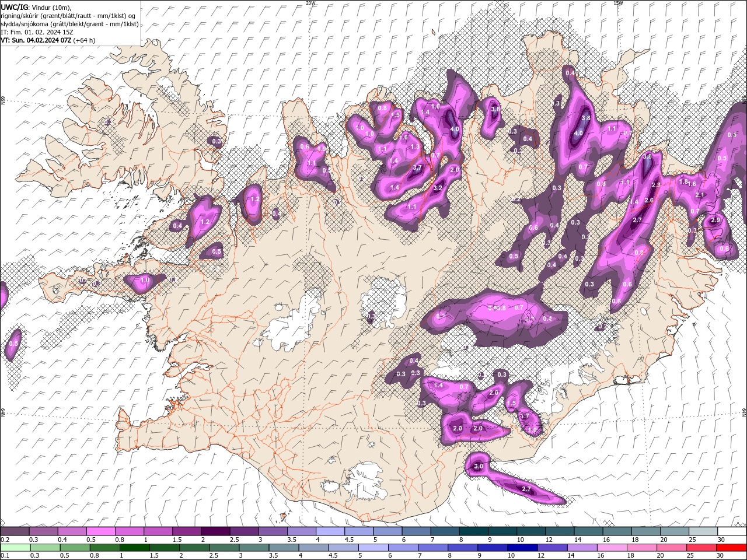The height and width of the screenshot is (560, 747).
Task: Click the '0.2' label under the snow legend
Action: tap(5, 540)
